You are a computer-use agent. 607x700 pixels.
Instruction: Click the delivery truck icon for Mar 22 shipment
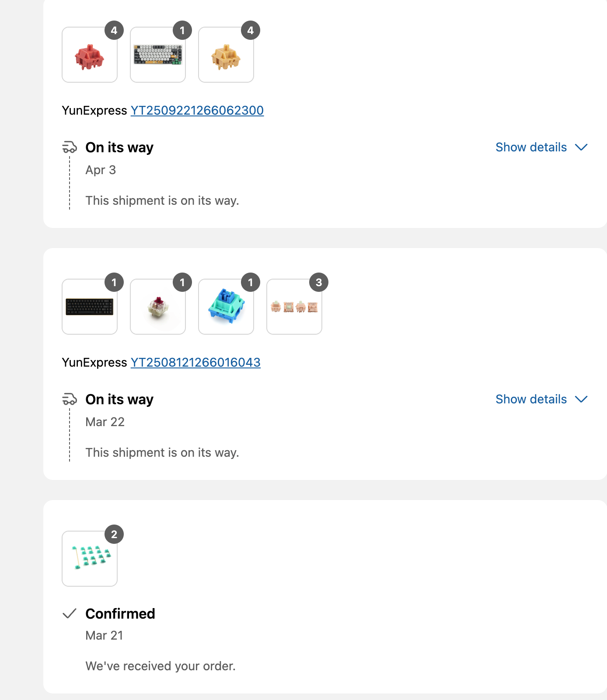pyautogui.click(x=70, y=399)
